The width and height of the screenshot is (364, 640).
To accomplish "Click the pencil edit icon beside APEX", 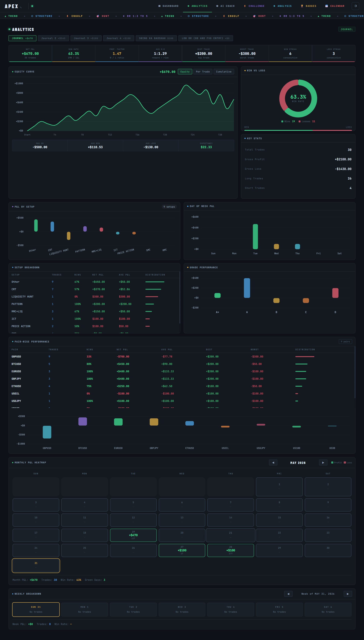I will (x=21, y=7).
